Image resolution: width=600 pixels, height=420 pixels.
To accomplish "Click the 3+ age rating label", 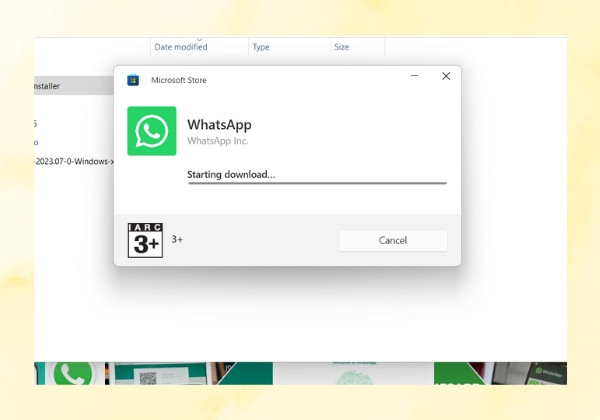I will tap(177, 239).
